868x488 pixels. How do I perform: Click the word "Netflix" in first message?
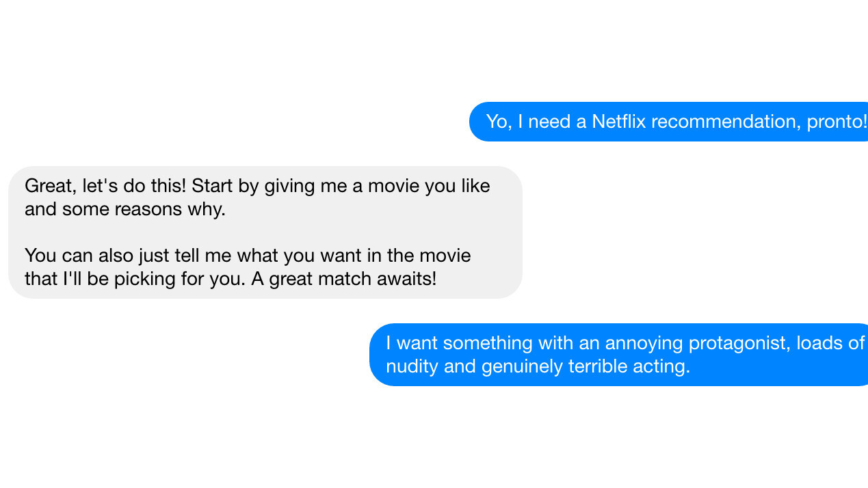point(619,122)
